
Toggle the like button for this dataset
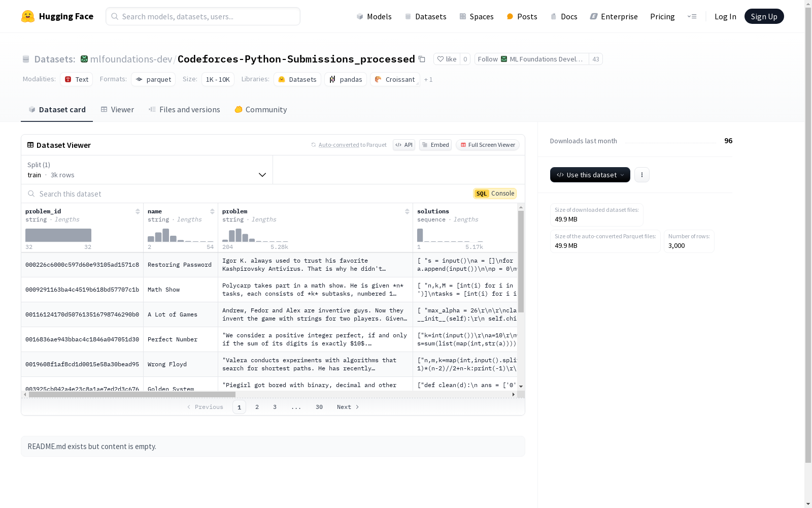click(447, 59)
